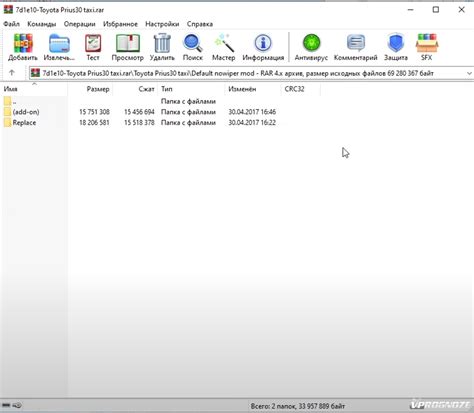Open the Справка menu
The image size is (474, 413).
tap(200, 24)
